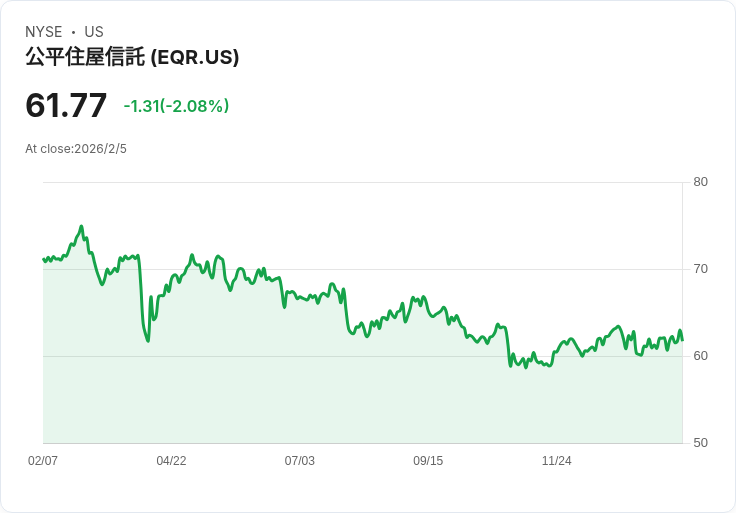Click the sharp dip before 04/22

148,340
